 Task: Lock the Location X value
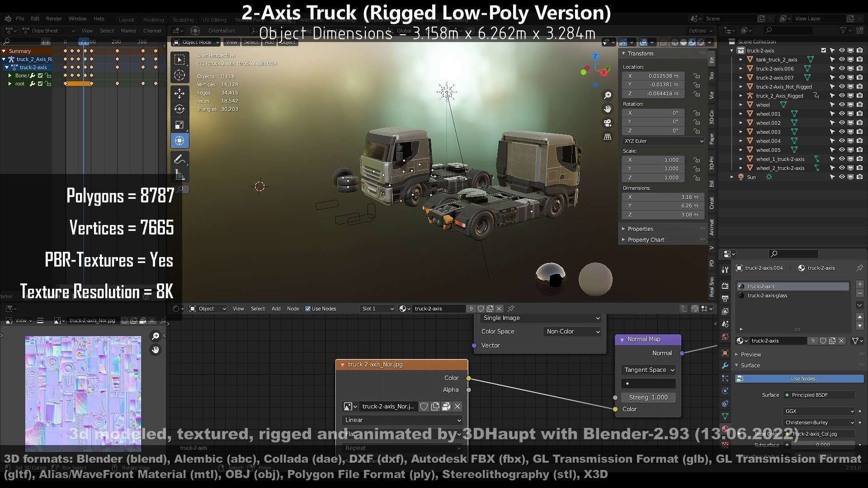(697, 76)
